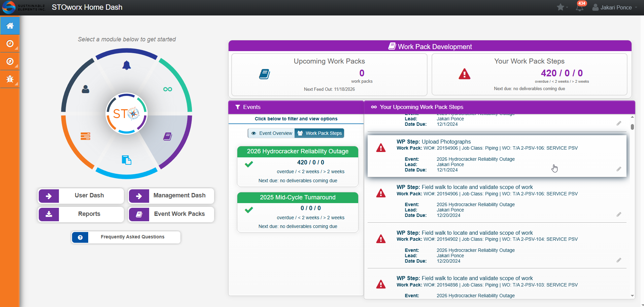This screenshot has height=307, width=644.
Task: Click the Events filter header
Action: pos(296,107)
